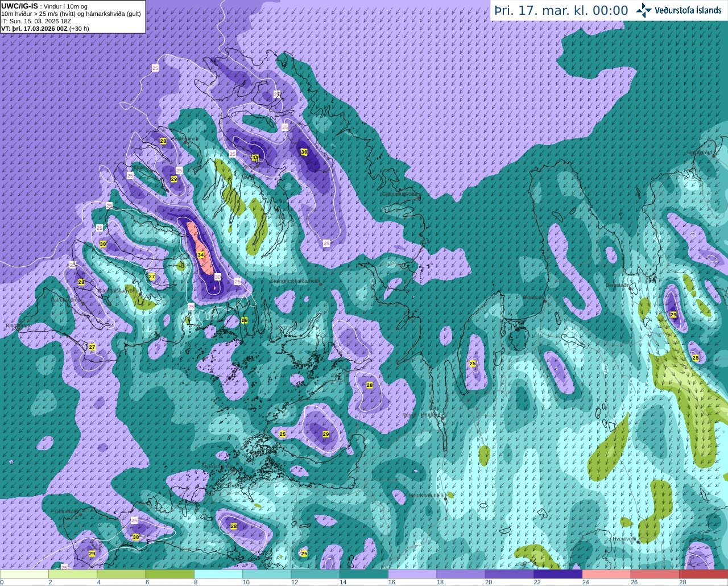The height and width of the screenshot is (586, 728).
Task: Click the legend value '8'
Action: pos(196,582)
